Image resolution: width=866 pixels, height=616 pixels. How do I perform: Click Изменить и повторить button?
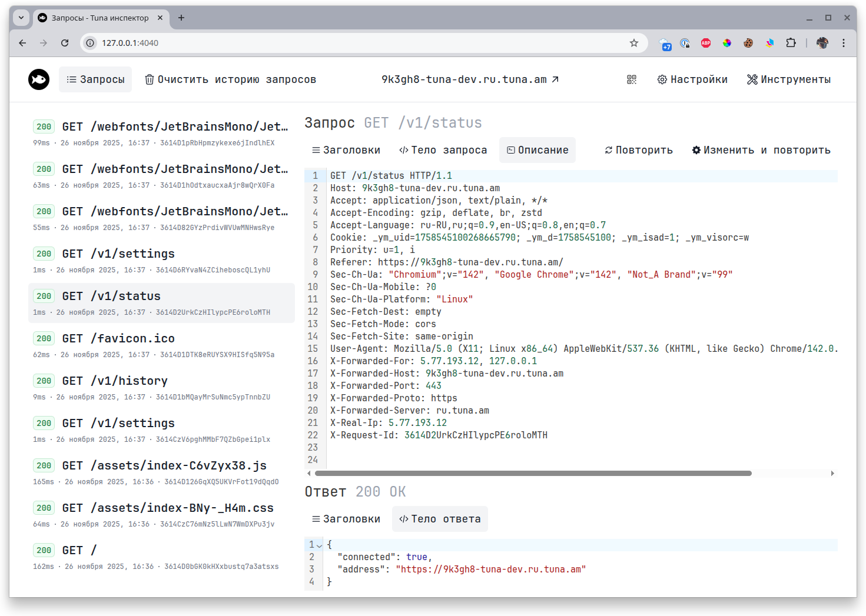(761, 150)
